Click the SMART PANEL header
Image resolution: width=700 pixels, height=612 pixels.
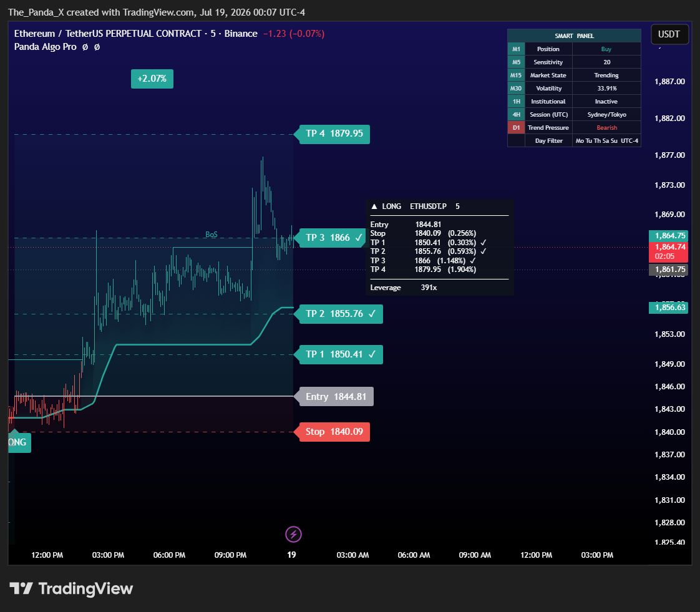(x=574, y=36)
